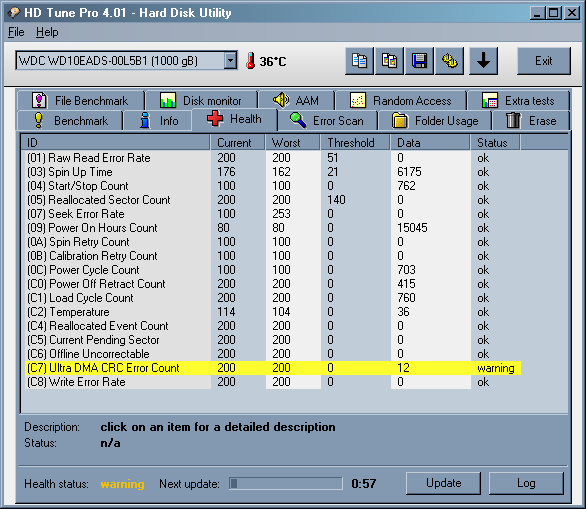Click the Data column header

(430, 143)
